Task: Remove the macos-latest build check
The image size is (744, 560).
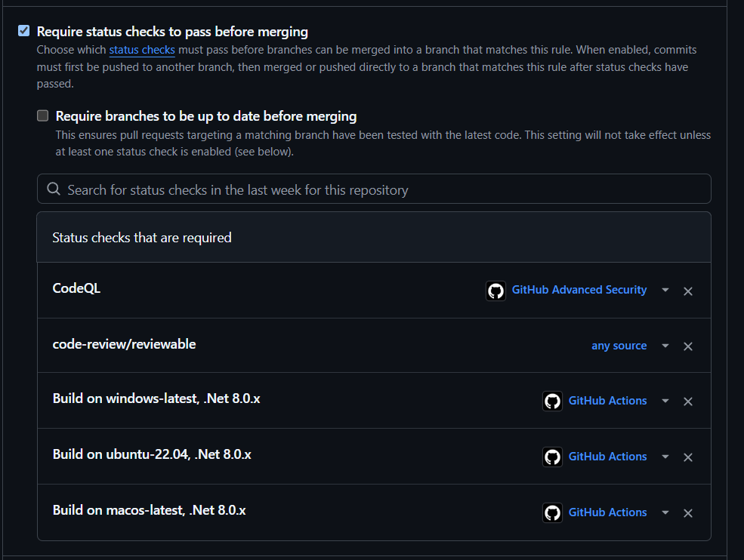Action: click(687, 513)
